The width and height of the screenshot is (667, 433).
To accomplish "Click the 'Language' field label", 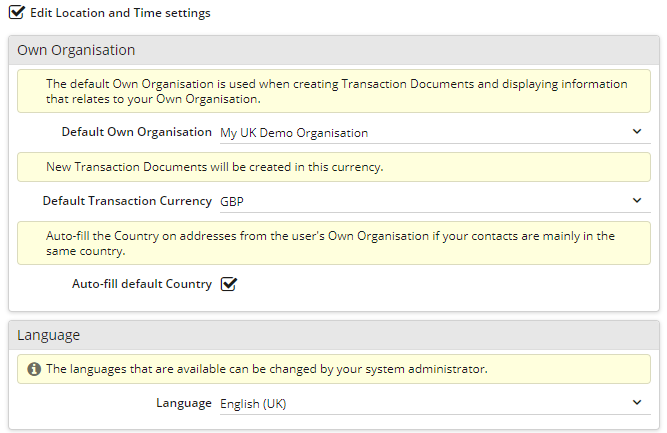I will click(x=184, y=403).
